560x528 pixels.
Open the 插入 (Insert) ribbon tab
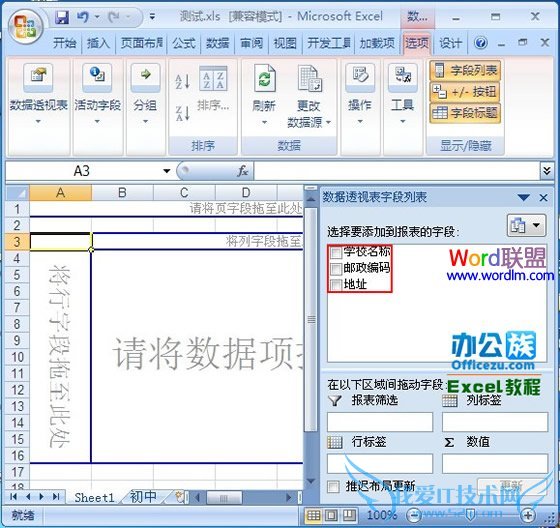click(x=98, y=43)
